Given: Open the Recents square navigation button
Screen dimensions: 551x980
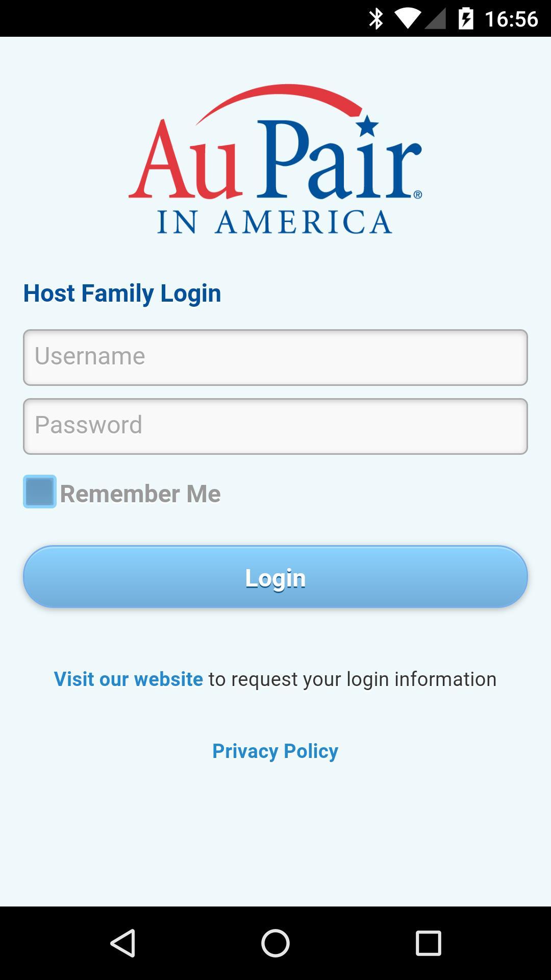Looking at the screenshot, I should tap(428, 942).
